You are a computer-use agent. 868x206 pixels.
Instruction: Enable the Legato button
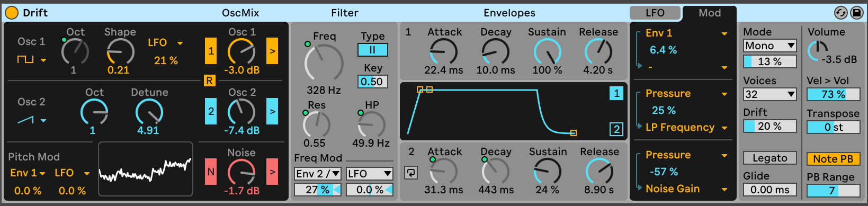[x=770, y=158]
